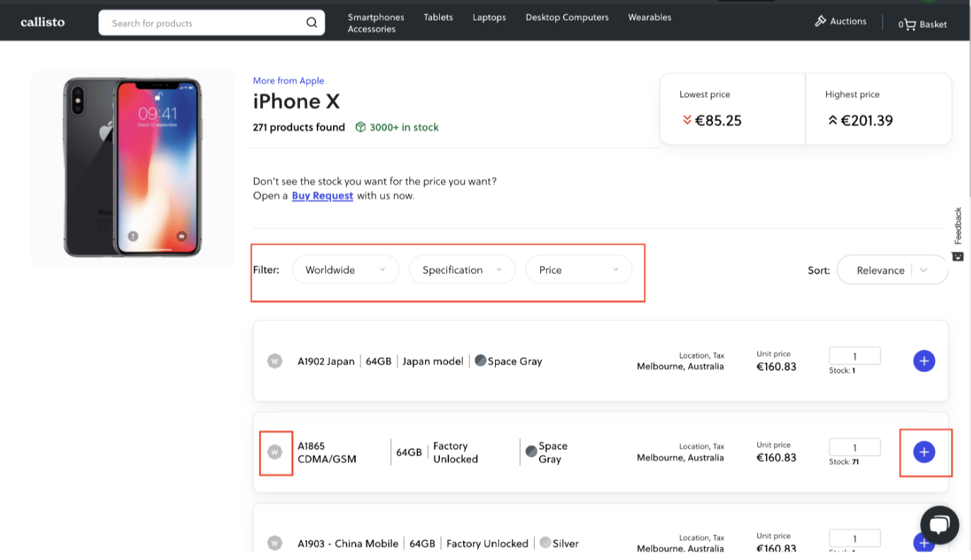The image size is (971, 560).
Task: Click the €201.39 highest price value
Action: (866, 120)
